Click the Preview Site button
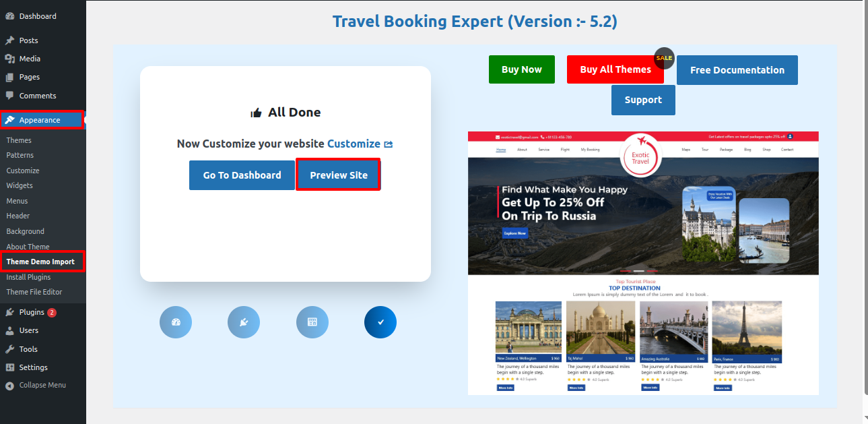Image resolution: width=868 pixels, height=424 pixels. click(x=339, y=175)
